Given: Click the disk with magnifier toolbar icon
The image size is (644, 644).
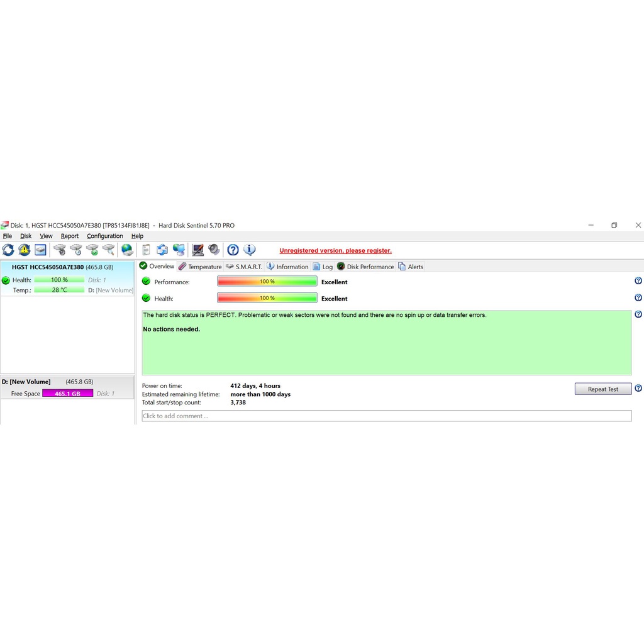Looking at the screenshot, I should (109, 250).
